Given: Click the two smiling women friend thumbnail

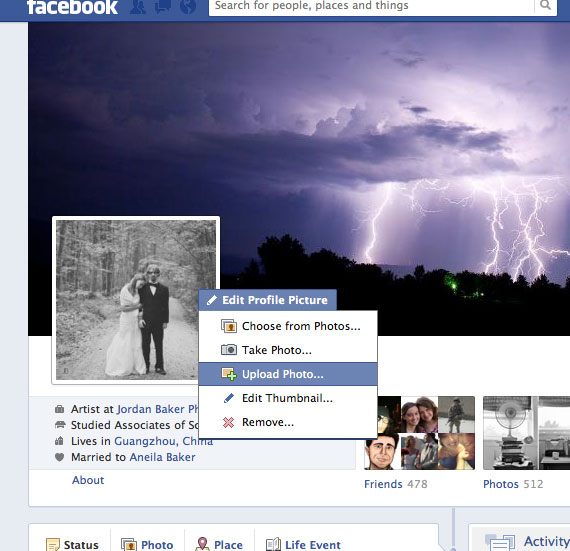Looking at the screenshot, I should [x=419, y=414].
